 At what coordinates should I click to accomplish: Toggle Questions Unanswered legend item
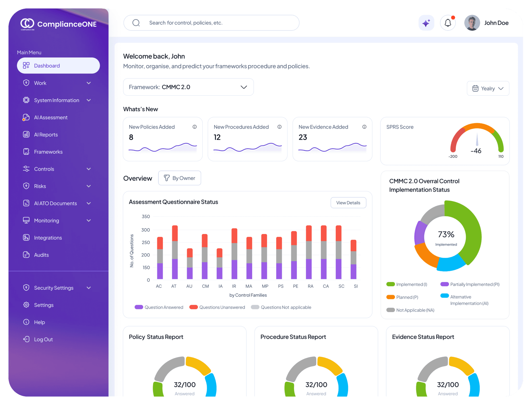[x=217, y=307]
